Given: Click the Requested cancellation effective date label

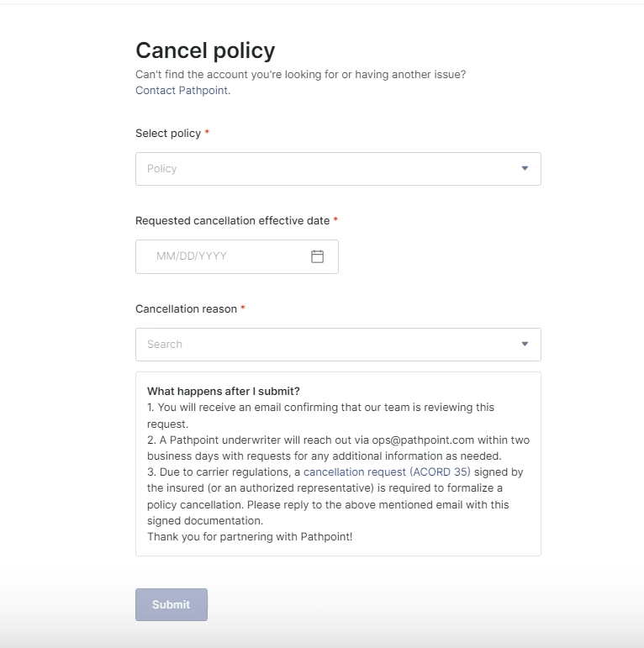Looking at the screenshot, I should [x=232, y=220].
